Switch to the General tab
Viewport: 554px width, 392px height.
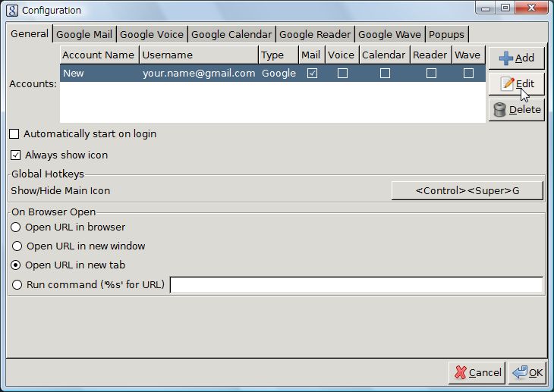click(x=30, y=34)
